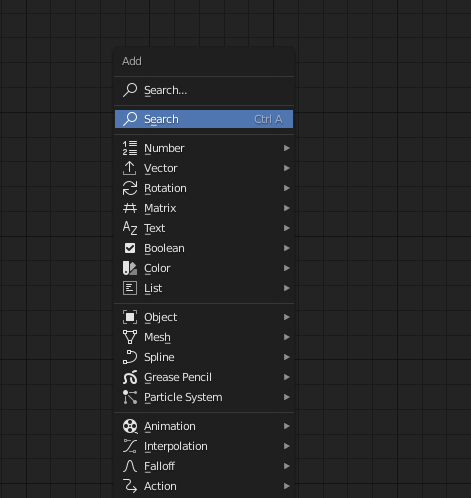Open the Matrix menu label
471x498 pixels.
[x=160, y=208]
